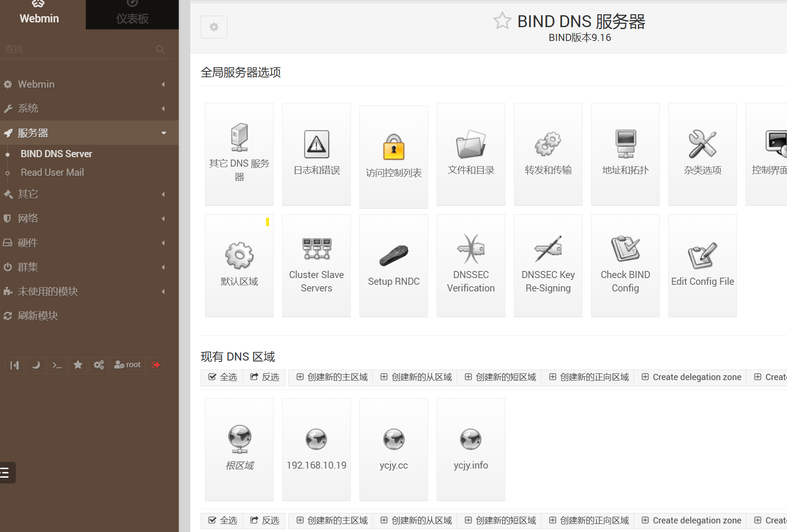
Task: Open favorites star in sidebar toolbar
Action: pos(78,365)
